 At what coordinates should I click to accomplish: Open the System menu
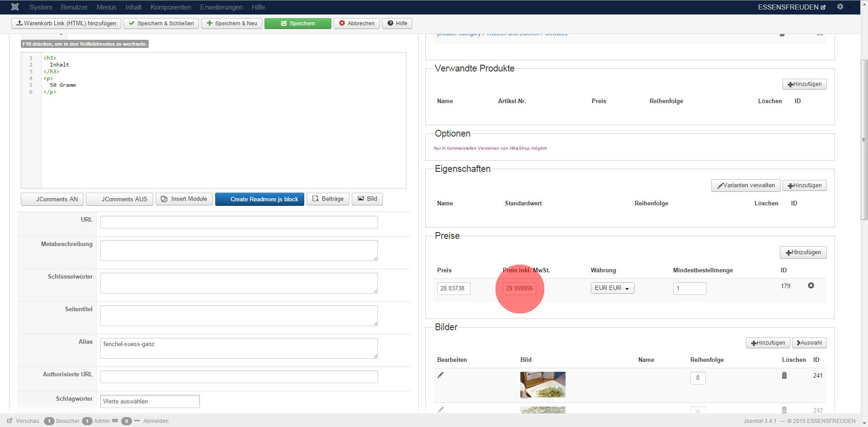point(41,7)
